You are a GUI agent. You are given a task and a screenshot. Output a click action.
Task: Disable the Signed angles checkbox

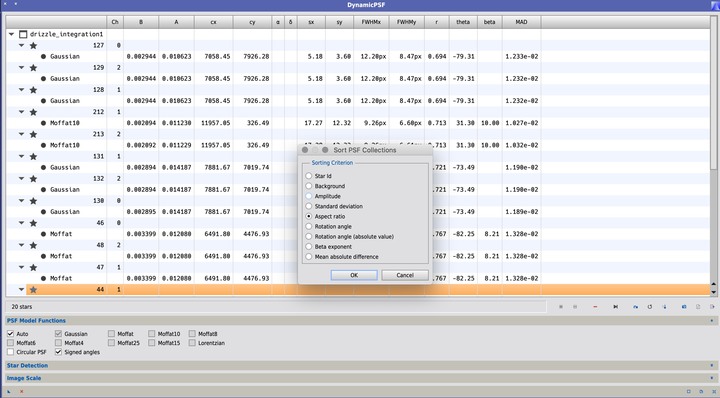(x=58, y=352)
